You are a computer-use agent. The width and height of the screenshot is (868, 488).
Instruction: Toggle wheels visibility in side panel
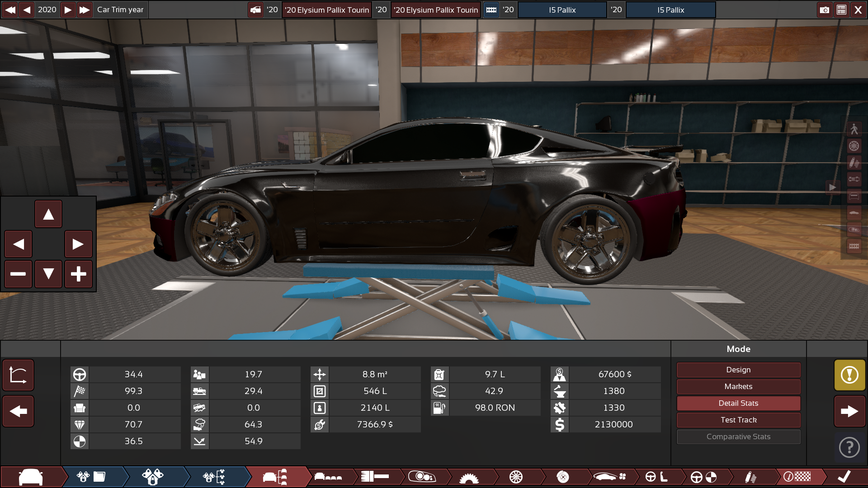tap(854, 146)
